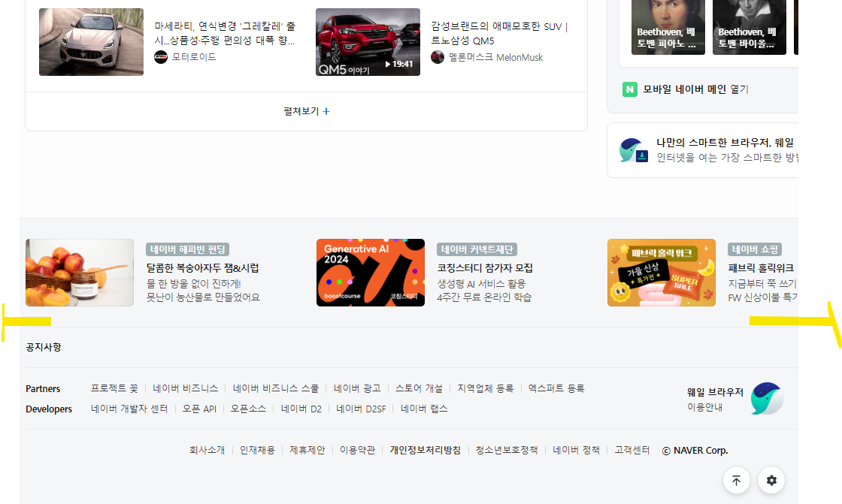Click 멜론머스크 MelonMusk channel name
842x504 pixels.
(495, 57)
